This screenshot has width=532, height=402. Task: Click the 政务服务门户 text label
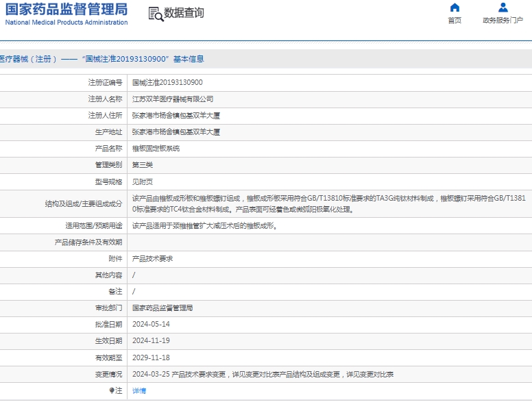pos(503,21)
